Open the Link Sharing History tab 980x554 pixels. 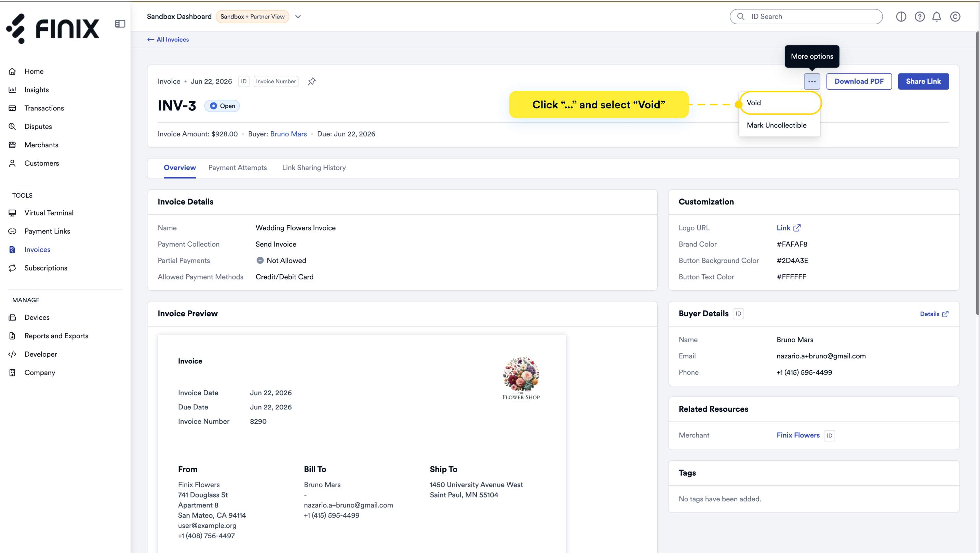(x=314, y=168)
